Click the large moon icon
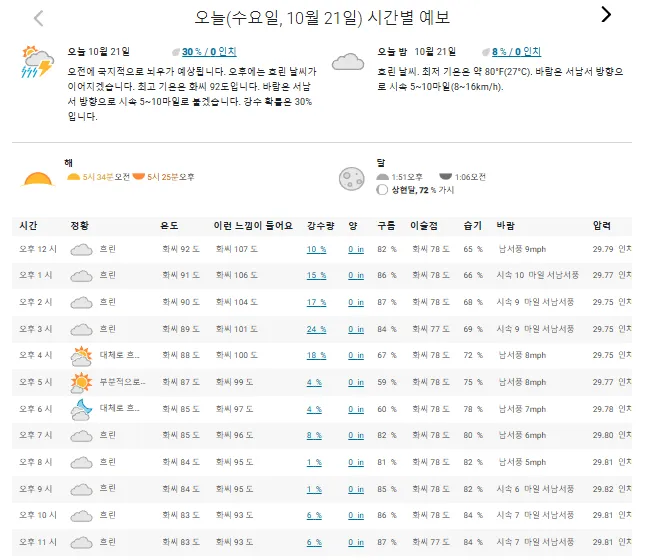 coord(352,179)
